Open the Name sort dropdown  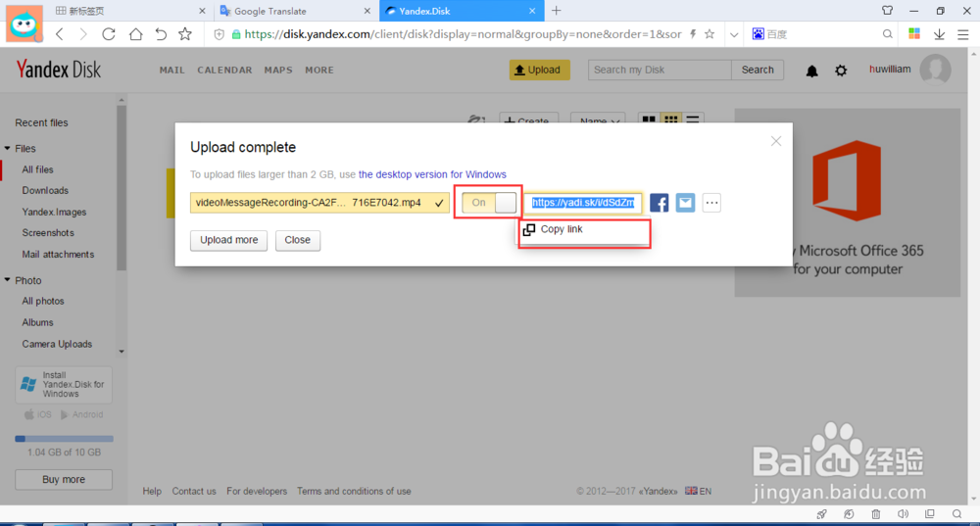point(599,120)
